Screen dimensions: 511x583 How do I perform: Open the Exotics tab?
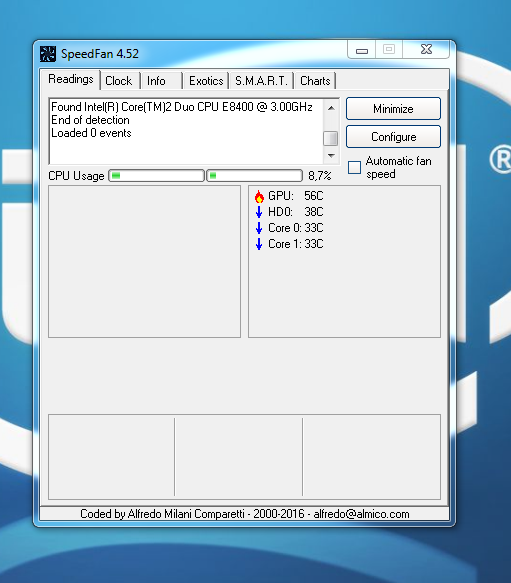click(x=206, y=81)
